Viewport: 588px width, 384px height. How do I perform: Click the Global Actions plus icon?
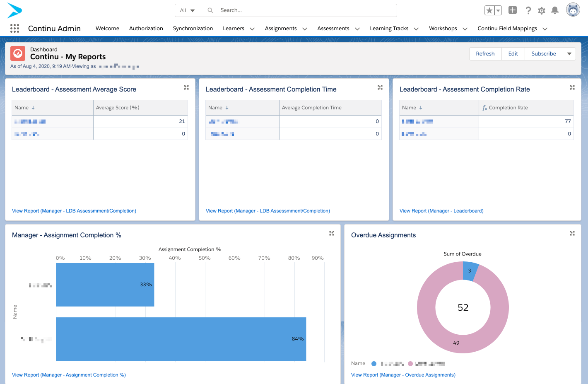point(512,10)
